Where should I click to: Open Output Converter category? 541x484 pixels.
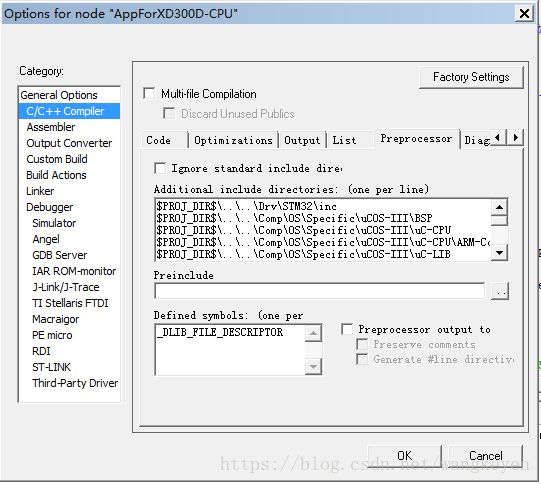tap(69, 143)
